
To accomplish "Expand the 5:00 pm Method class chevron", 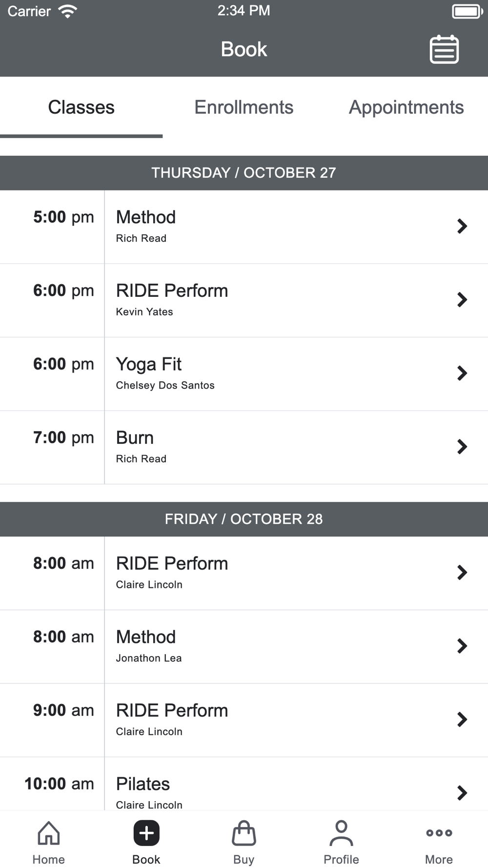I will (462, 227).
